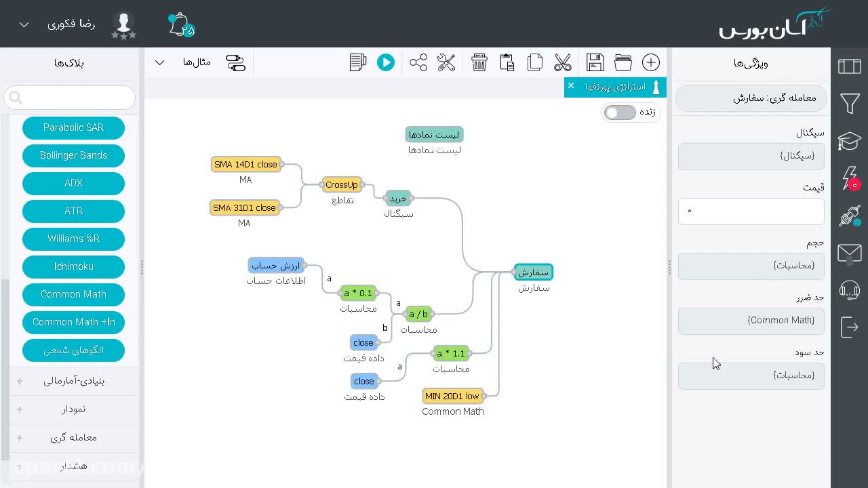Open the user menu next to رضا فکوری
The width and height of the screenshot is (868, 488).
click(x=24, y=24)
